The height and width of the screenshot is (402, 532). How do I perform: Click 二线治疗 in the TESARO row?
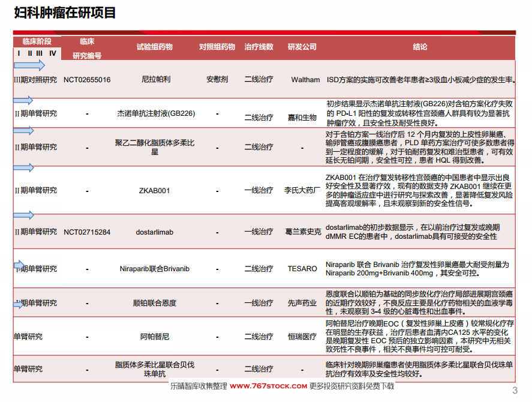click(259, 269)
